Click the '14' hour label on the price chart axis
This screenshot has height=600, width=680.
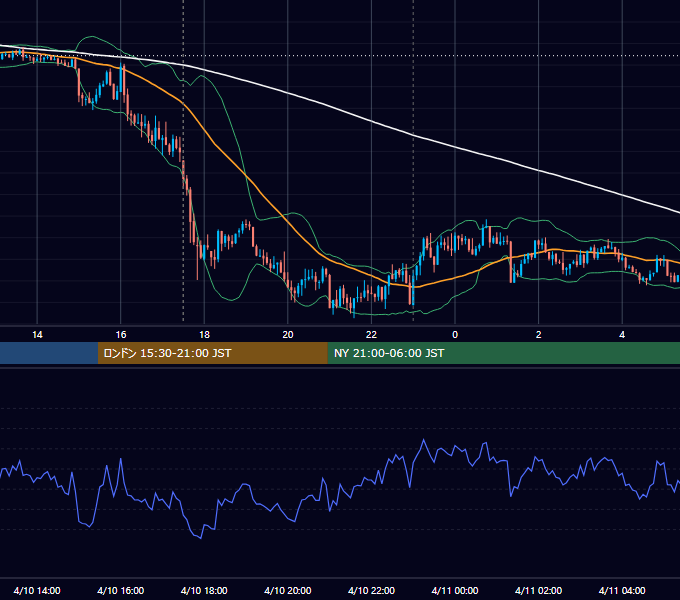tap(37, 335)
